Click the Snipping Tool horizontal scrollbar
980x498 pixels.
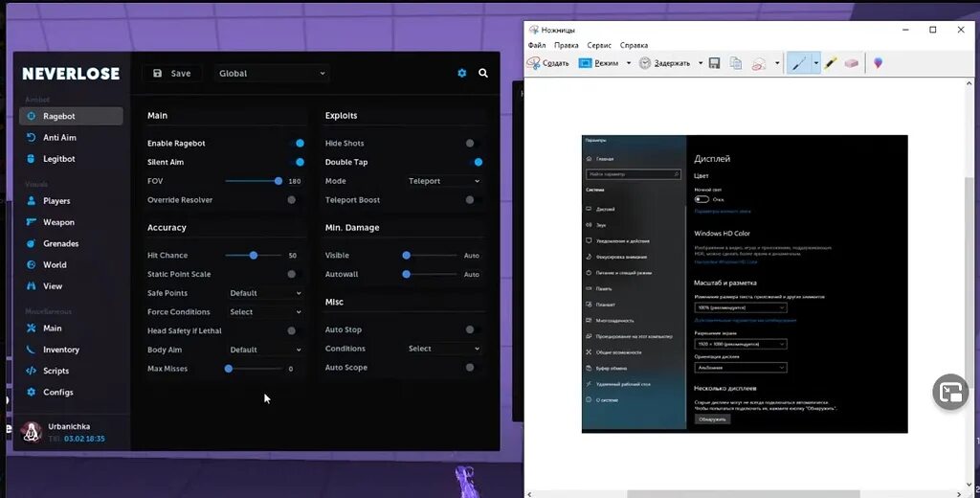[744, 494]
